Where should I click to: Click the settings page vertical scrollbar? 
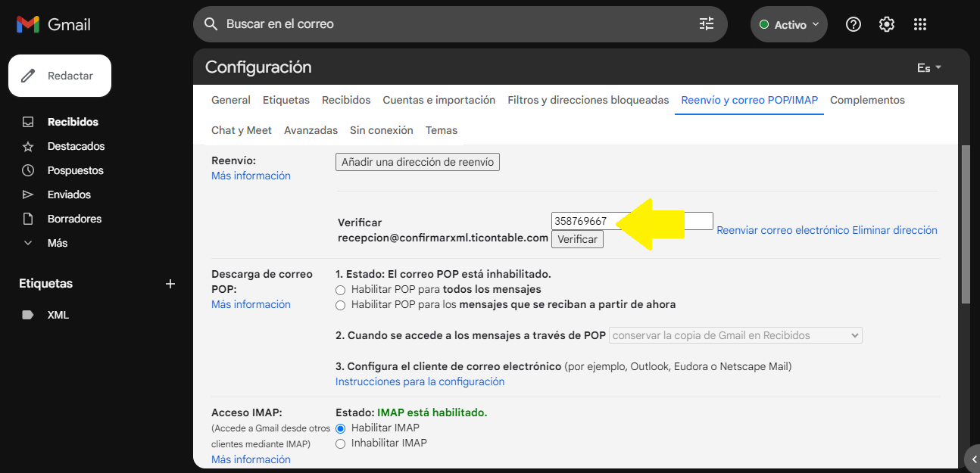[x=965, y=225]
